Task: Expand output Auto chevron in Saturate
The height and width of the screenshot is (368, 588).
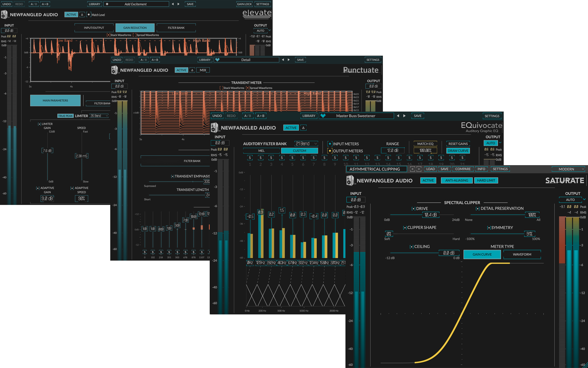Action: click(584, 199)
